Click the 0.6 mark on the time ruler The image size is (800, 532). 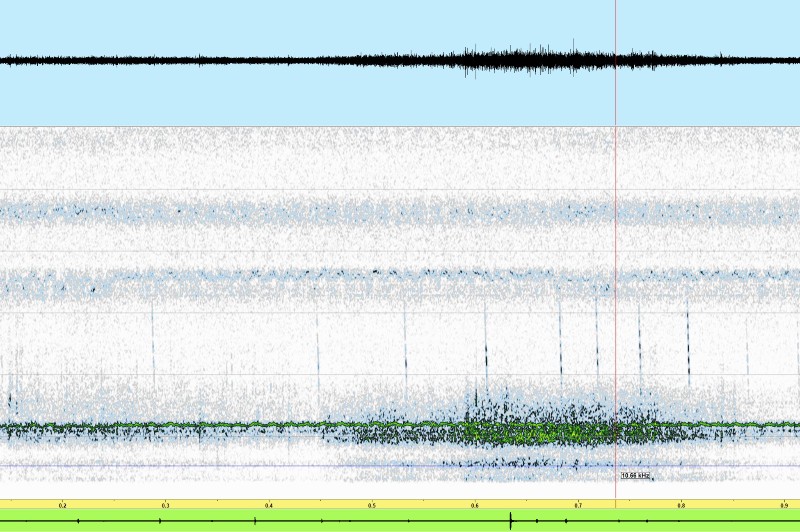475,506
